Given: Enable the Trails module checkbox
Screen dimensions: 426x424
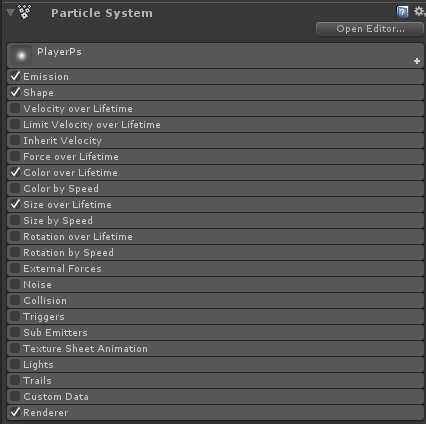Looking at the screenshot, I should pyautogui.click(x=15, y=380).
